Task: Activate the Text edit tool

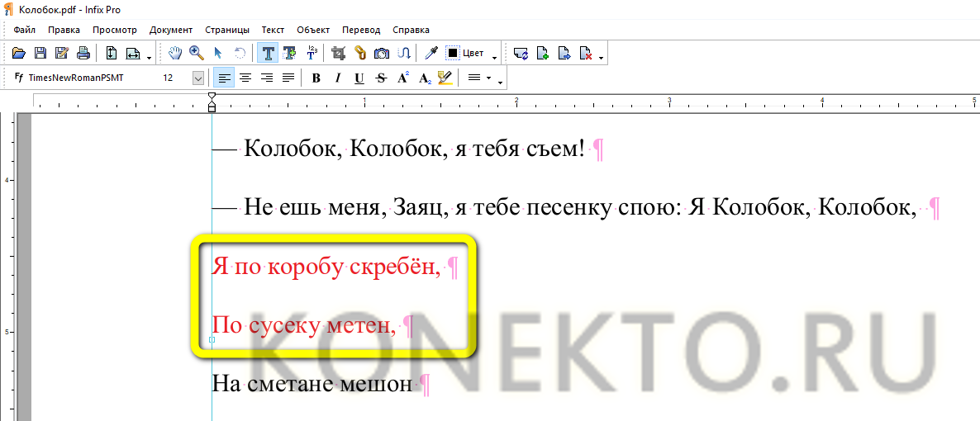Action: (x=268, y=53)
